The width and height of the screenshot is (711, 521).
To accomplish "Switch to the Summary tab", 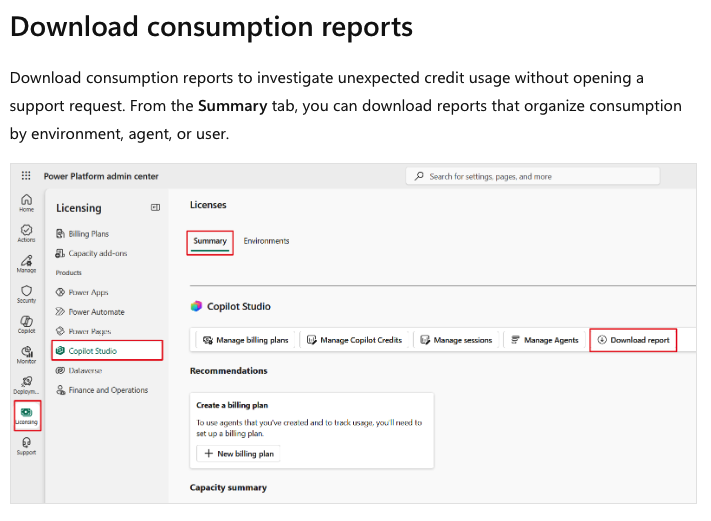I will pyautogui.click(x=210, y=241).
